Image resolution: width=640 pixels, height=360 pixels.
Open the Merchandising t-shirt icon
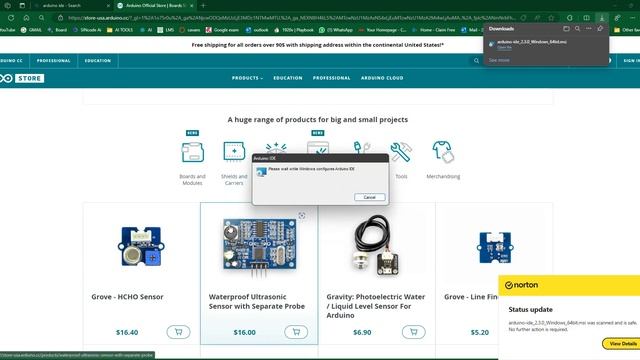click(443, 152)
